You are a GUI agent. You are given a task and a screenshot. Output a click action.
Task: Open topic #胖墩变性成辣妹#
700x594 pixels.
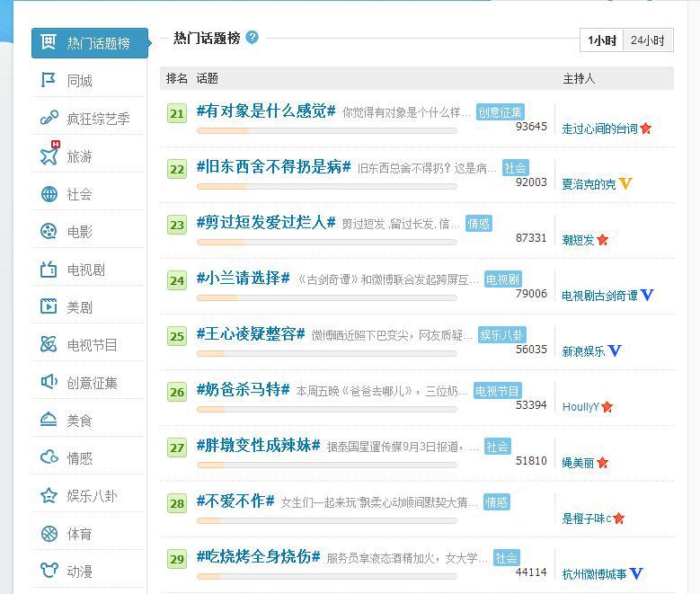coord(259,445)
